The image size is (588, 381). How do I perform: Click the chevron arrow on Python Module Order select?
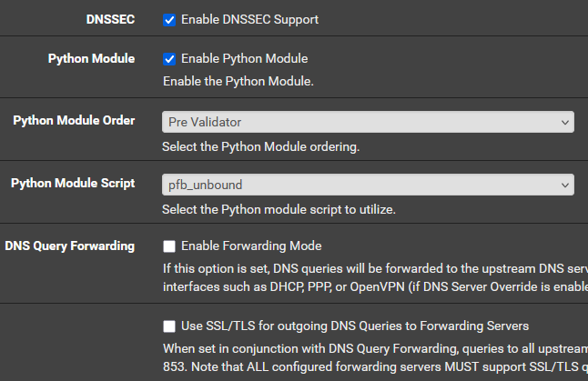click(x=563, y=122)
